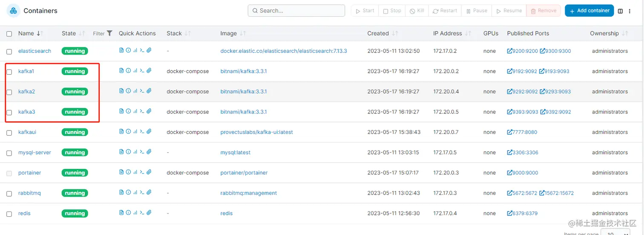Click the Kill toolbar button

(x=417, y=11)
